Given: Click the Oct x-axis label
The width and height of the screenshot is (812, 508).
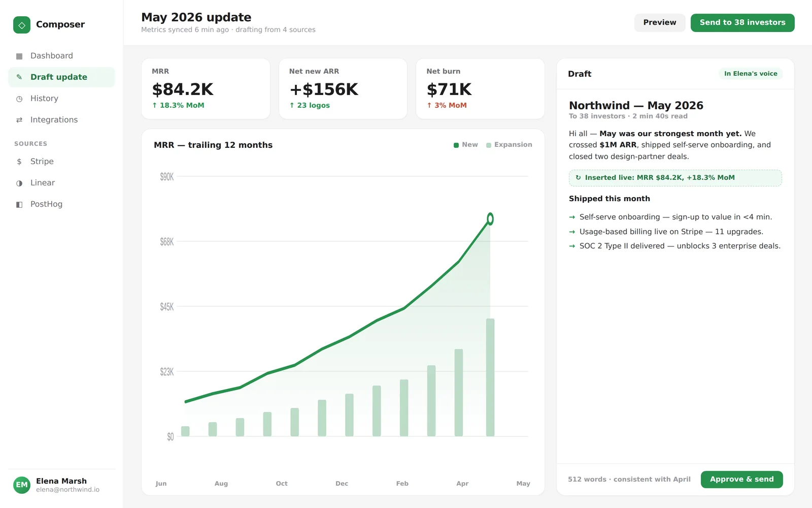Looking at the screenshot, I should (x=282, y=484).
